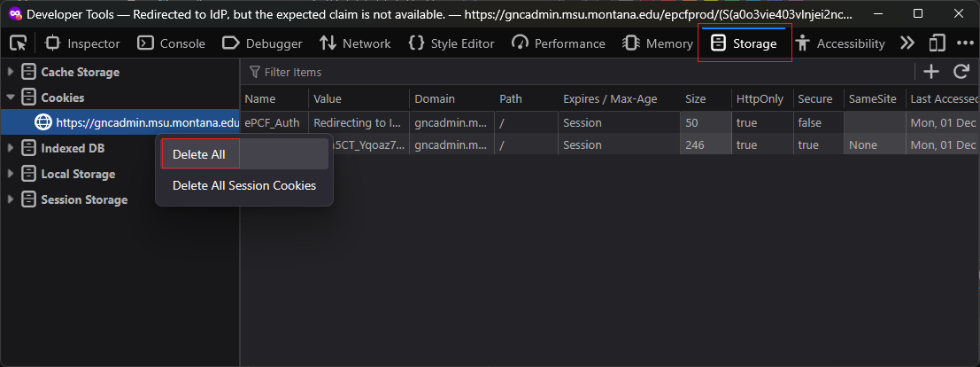Sort by Expires / Max-Age column header
The width and height of the screenshot is (980, 367).
[x=619, y=99]
